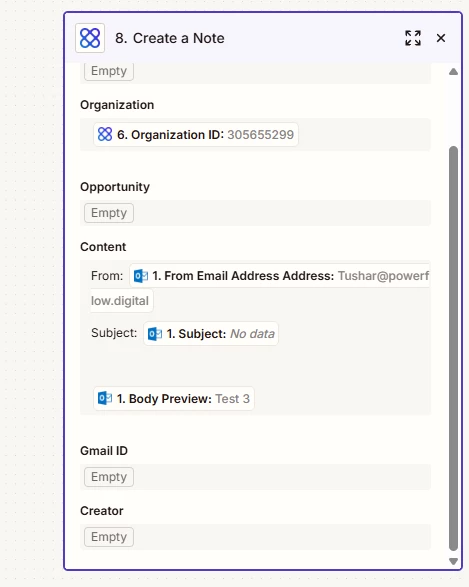Screen dimensions: 469x587
Task: Click the Opportunity Empty field
Action: [255, 213]
